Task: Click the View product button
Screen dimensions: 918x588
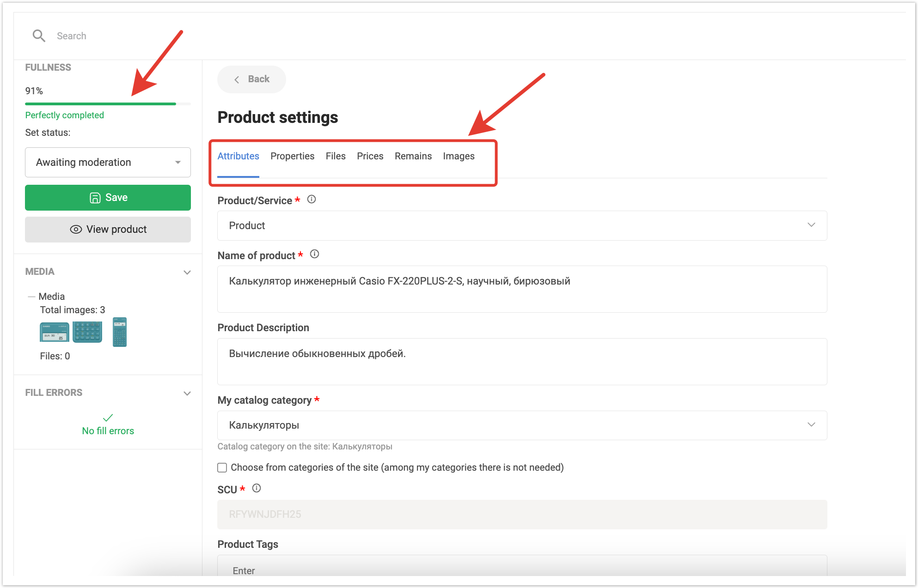Action: click(108, 230)
